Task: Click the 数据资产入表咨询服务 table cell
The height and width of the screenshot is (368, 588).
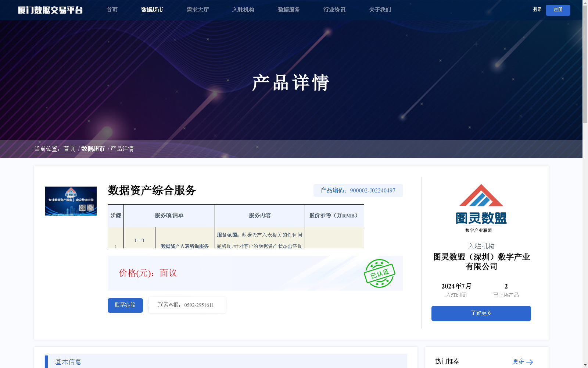Action: [185, 246]
